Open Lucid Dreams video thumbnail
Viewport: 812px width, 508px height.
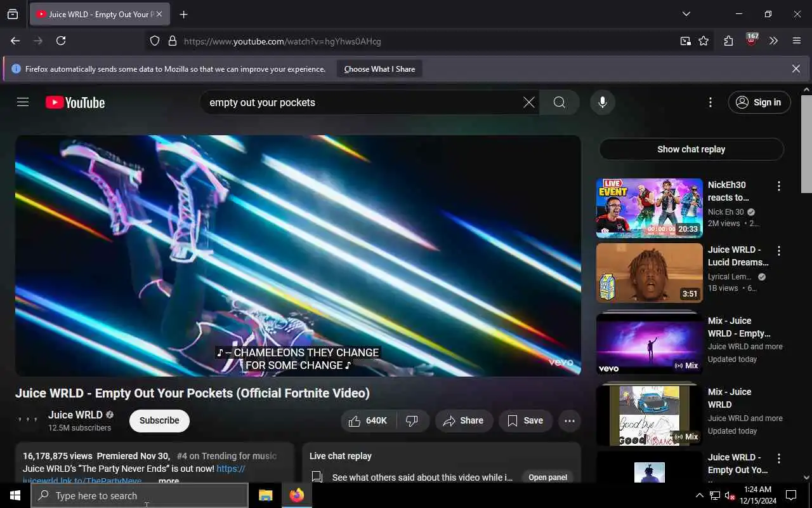coord(650,273)
